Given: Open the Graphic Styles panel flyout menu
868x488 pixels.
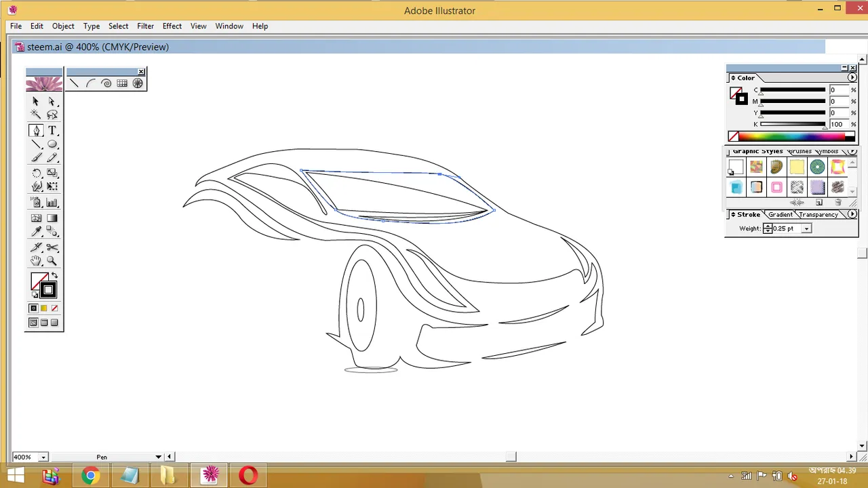Looking at the screenshot, I should pos(852,151).
